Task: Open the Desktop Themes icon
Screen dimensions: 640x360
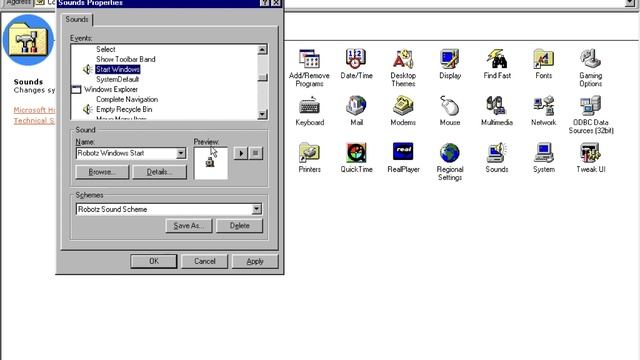Action: pos(403,59)
